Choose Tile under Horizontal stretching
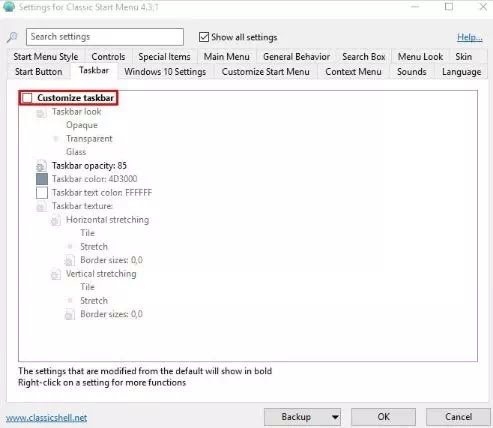This screenshot has width=493, height=428. coord(87,233)
